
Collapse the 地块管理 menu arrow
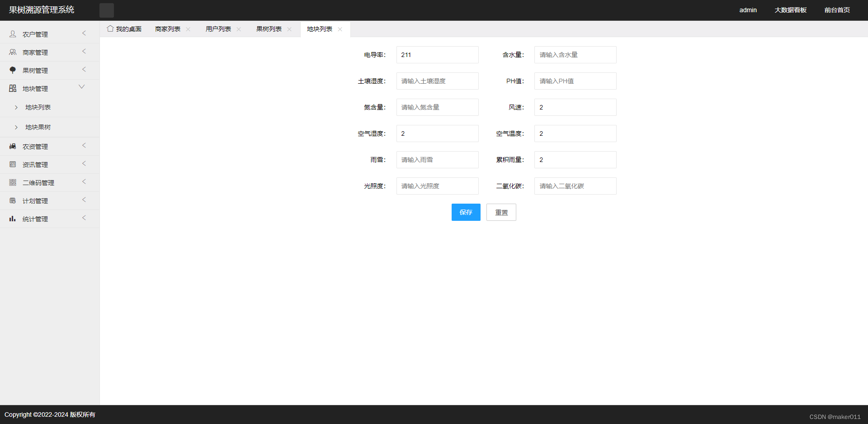click(x=82, y=87)
